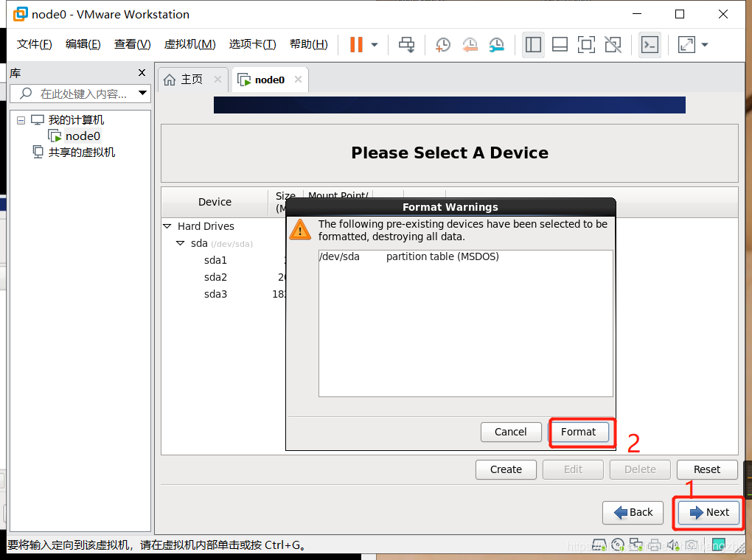Viewport: 752px width, 560px height.
Task: Click the printer status bar icon
Action: 655,545
